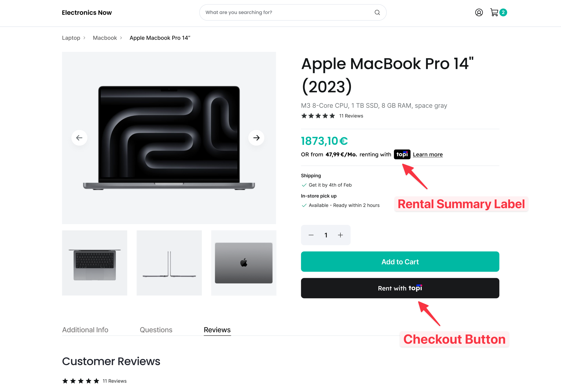Show next product image with right arrow
561x392 pixels.
point(256,138)
